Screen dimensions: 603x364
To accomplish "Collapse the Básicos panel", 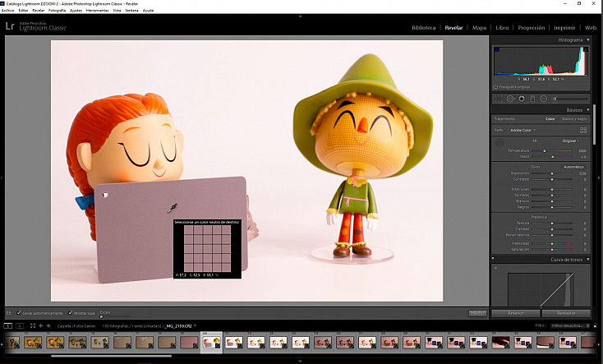I will click(x=588, y=109).
